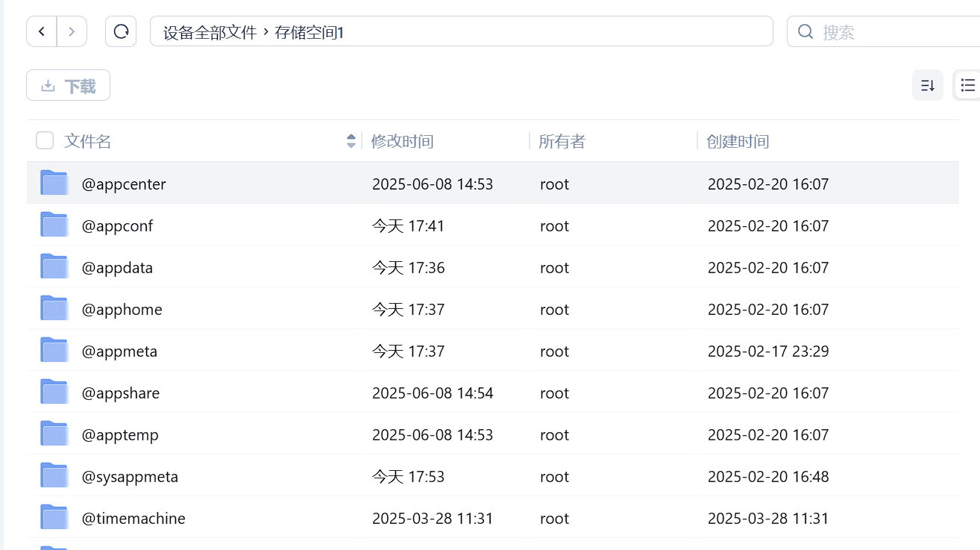Refresh the current folder listing

click(121, 31)
